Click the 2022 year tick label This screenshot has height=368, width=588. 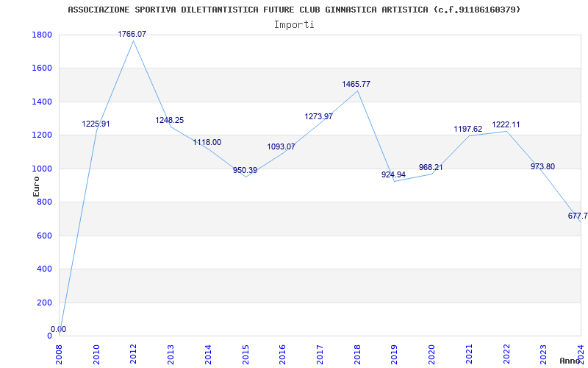[x=506, y=354]
